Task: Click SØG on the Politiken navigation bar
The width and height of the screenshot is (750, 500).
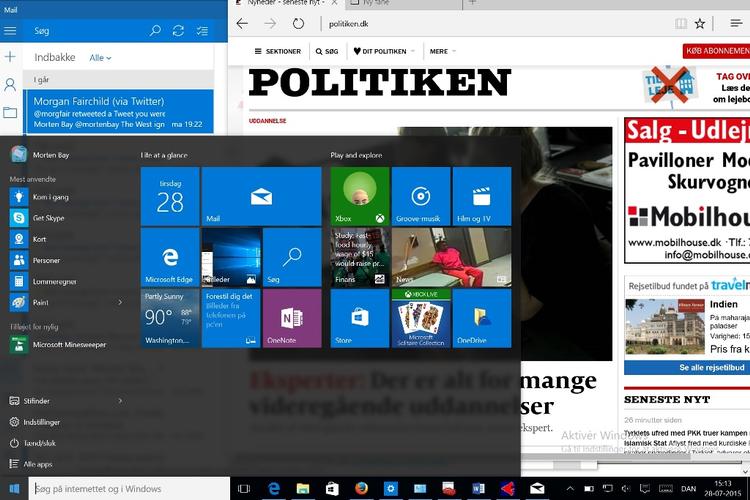Action: coord(327,51)
